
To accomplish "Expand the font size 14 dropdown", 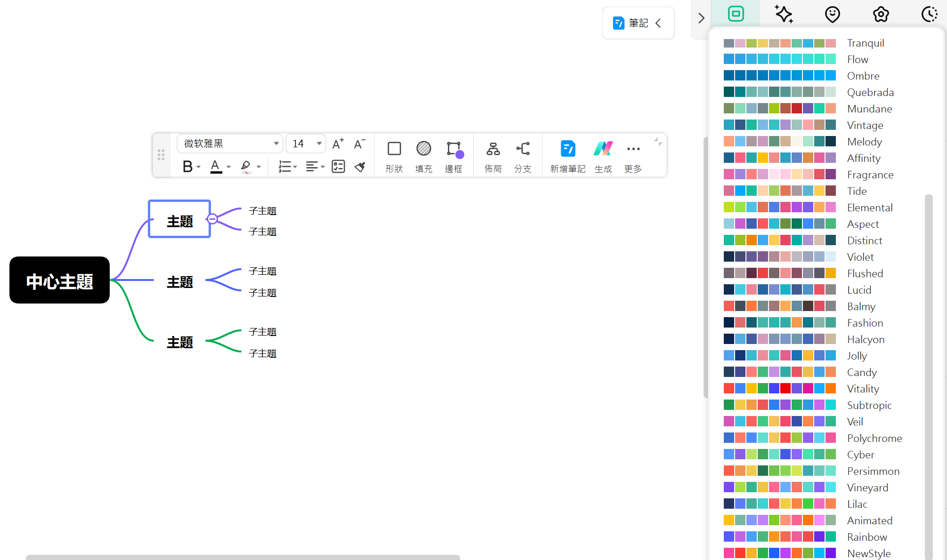I will click(x=319, y=144).
